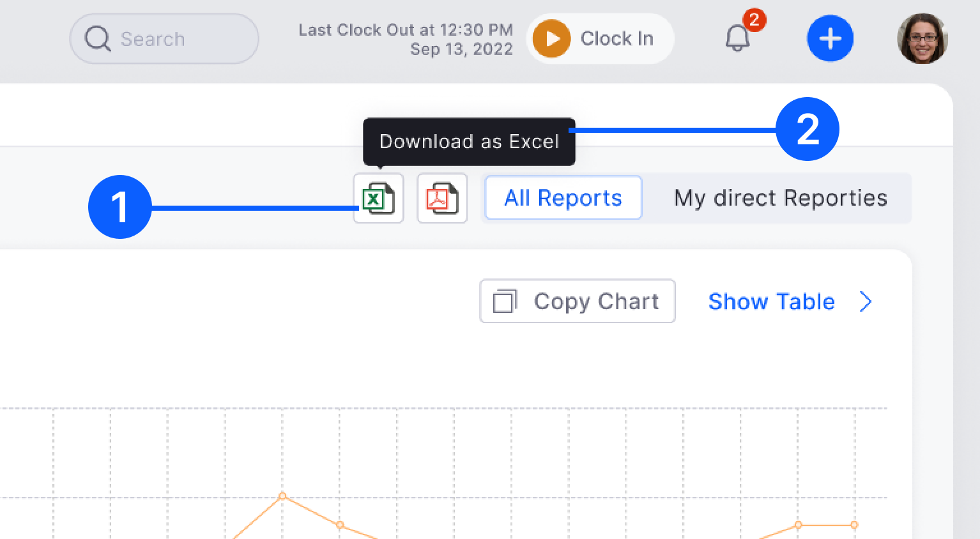Image resolution: width=980 pixels, height=539 pixels.
Task: Download the report as Excel
Action: (378, 198)
